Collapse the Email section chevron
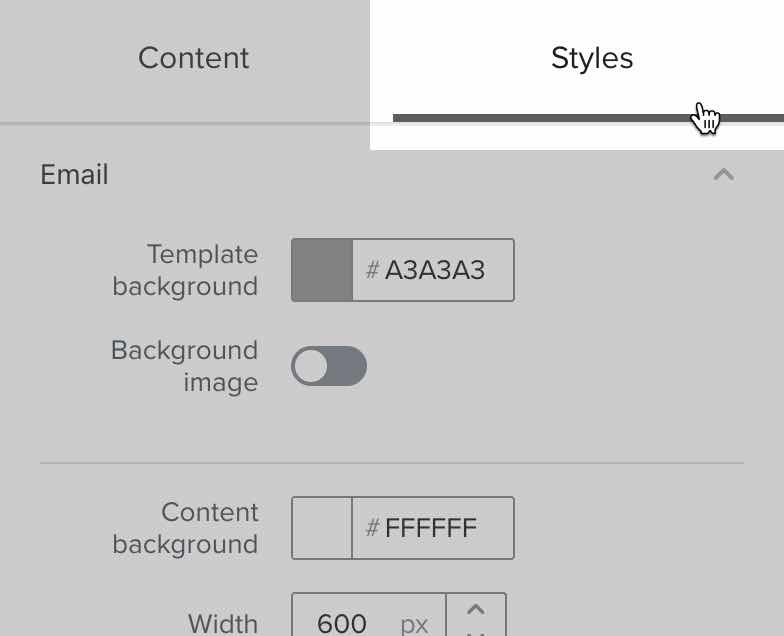This screenshot has height=636, width=784. (723, 175)
